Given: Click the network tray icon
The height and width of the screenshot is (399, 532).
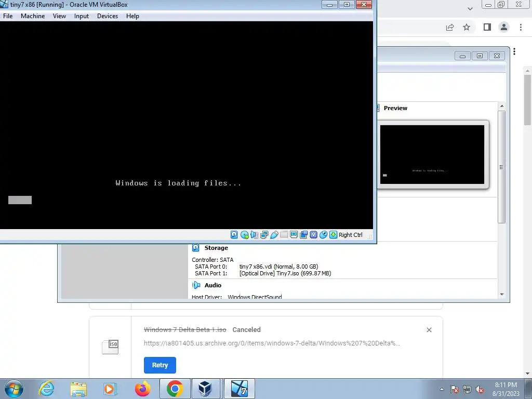Looking at the screenshot, I should click(x=467, y=389).
